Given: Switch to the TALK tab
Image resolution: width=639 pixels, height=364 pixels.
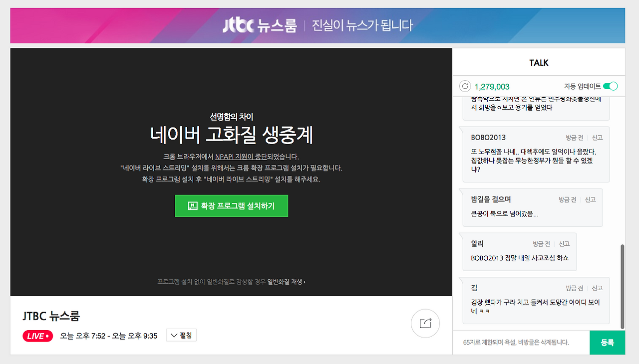Looking at the screenshot, I should coord(538,61).
